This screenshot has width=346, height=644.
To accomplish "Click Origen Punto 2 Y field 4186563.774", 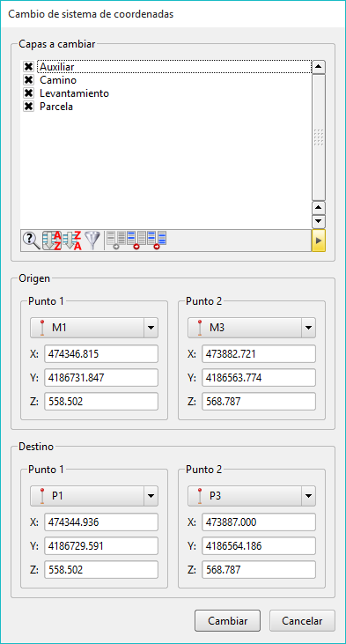I will (259, 377).
